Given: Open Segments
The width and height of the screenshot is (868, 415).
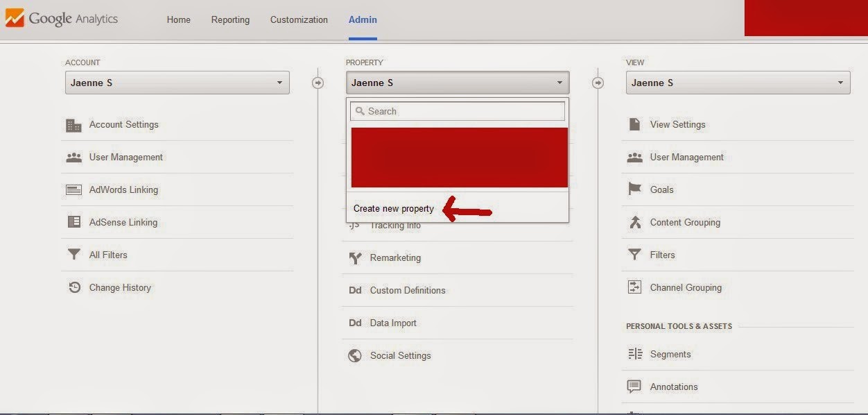Looking at the screenshot, I should tap(670, 354).
